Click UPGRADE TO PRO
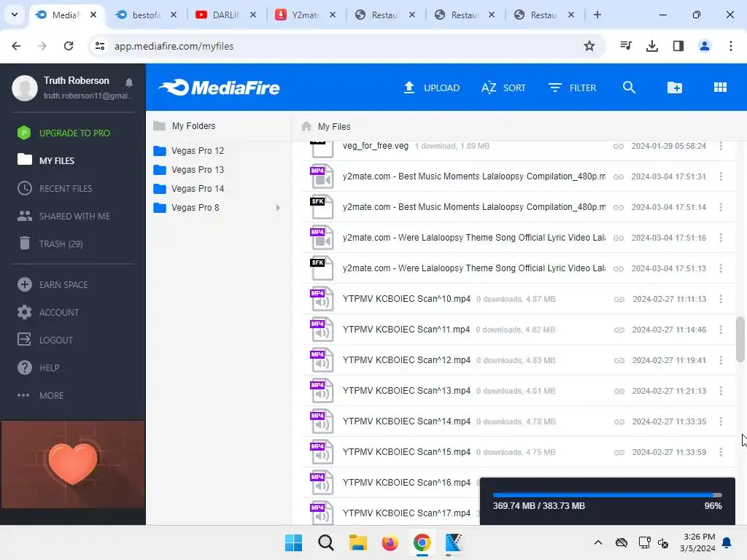The image size is (747, 560). click(x=63, y=133)
